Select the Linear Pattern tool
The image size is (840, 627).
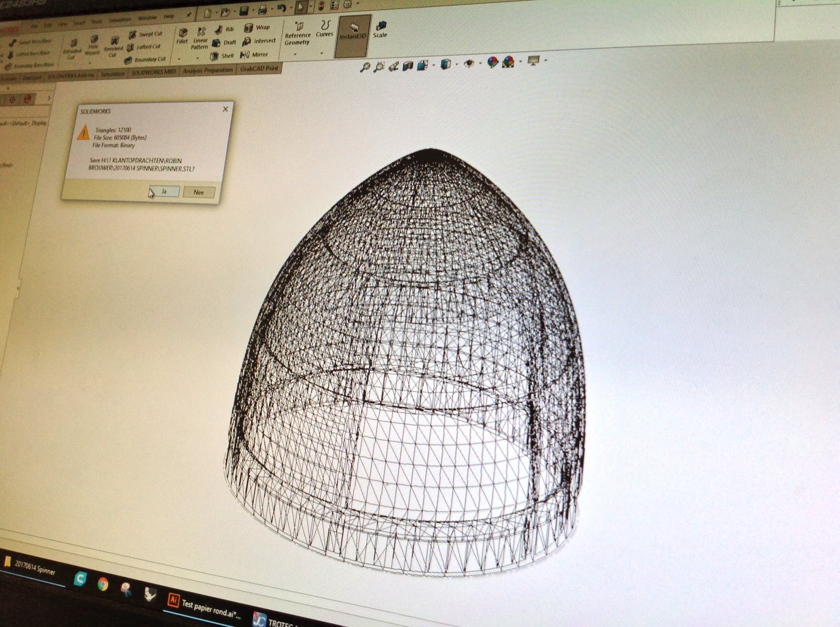pyautogui.click(x=201, y=38)
